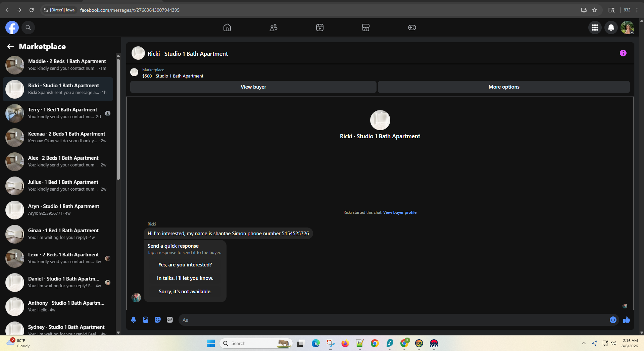This screenshot has width=644, height=351.
Task: Open Alex's 2 Beds 1 Bath conversation
Action: pos(58,162)
